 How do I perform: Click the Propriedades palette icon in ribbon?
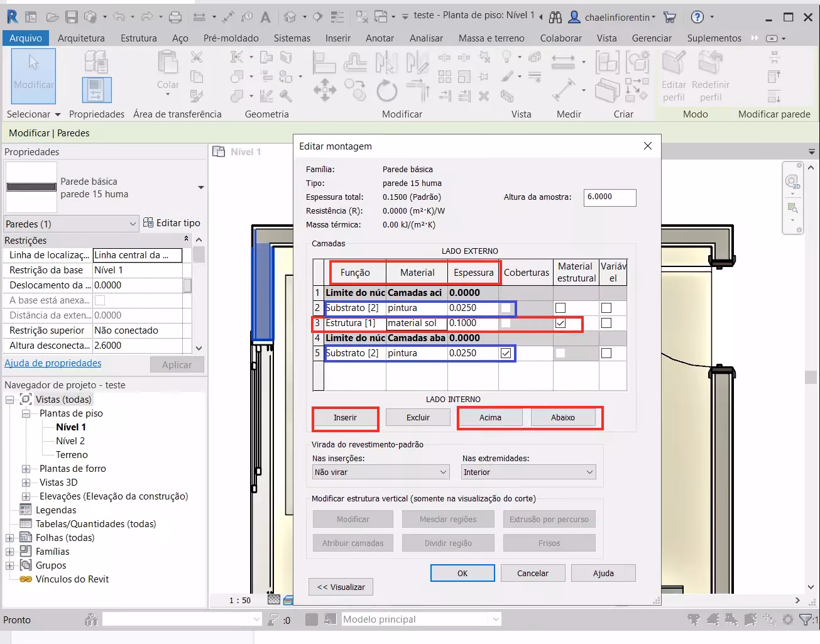coord(97,90)
